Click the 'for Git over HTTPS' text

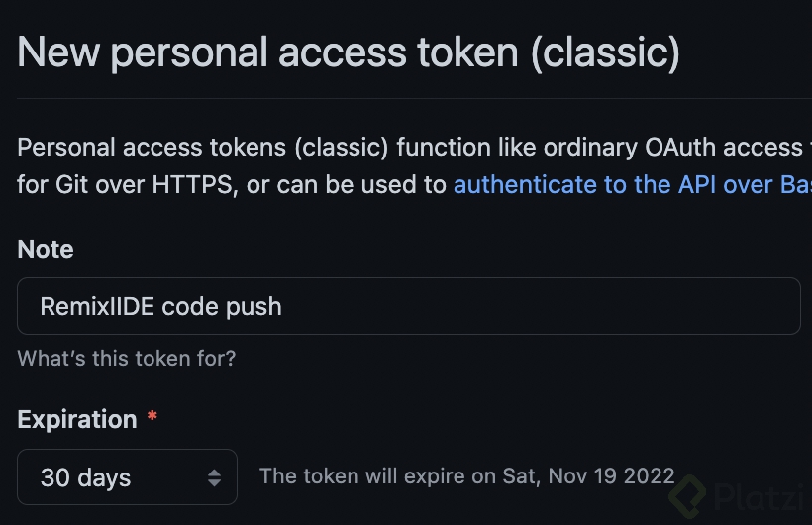tap(125, 185)
